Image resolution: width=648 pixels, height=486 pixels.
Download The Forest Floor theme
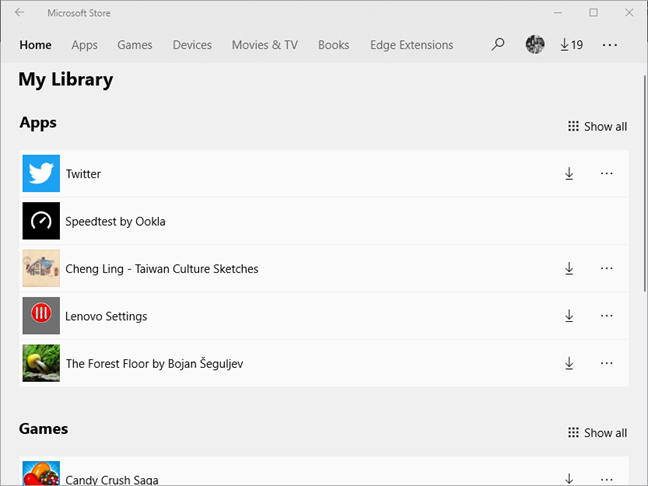pyautogui.click(x=569, y=363)
